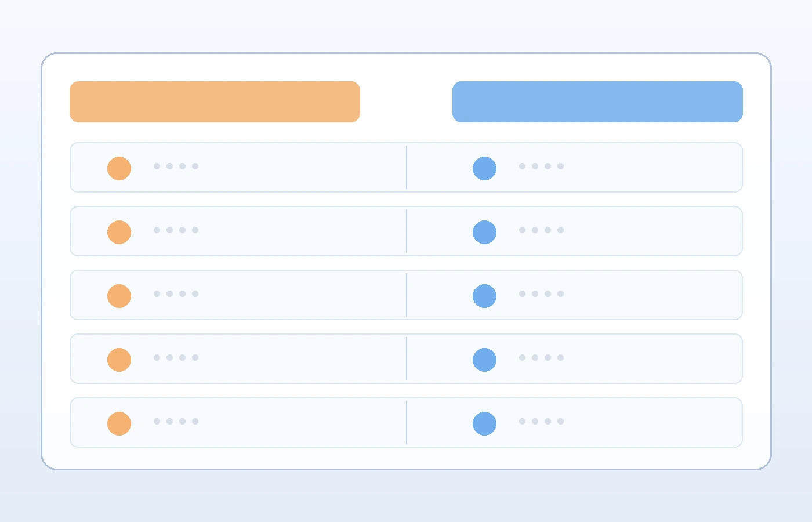
Task: Click the orange circle in the second row
Action: click(119, 232)
